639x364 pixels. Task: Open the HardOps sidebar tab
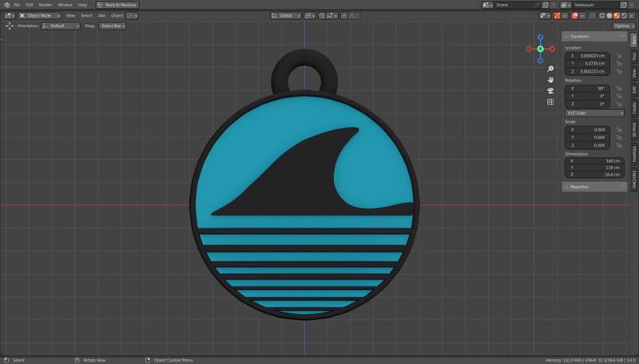(x=634, y=154)
